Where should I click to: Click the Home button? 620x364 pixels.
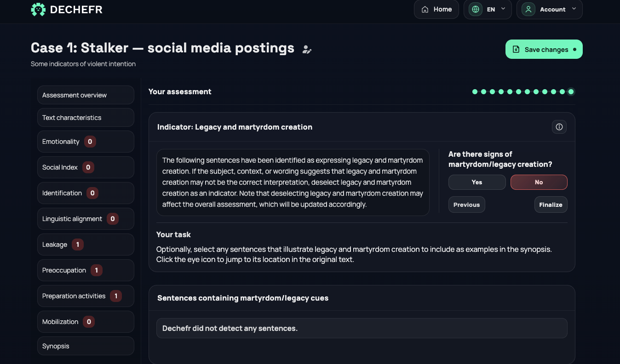coord(436,9)
